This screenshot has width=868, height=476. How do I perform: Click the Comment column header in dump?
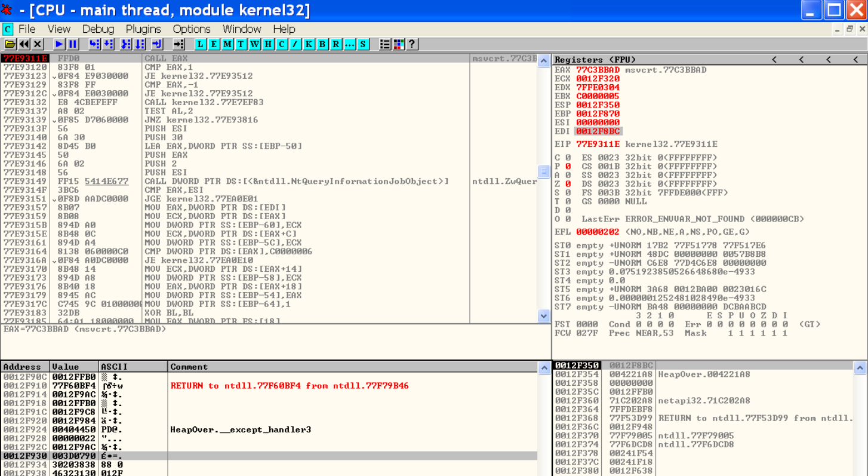[x=353, y=367]
